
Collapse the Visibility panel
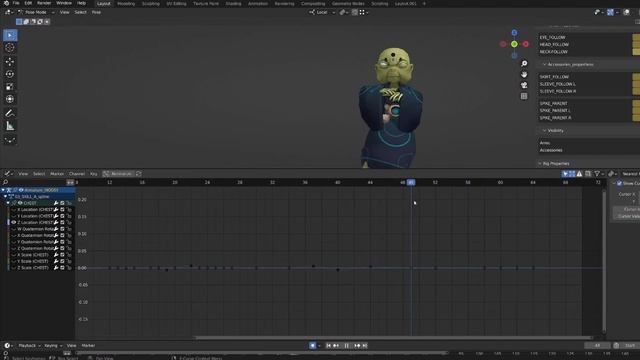pyautogui.click(x=544, y=131)
